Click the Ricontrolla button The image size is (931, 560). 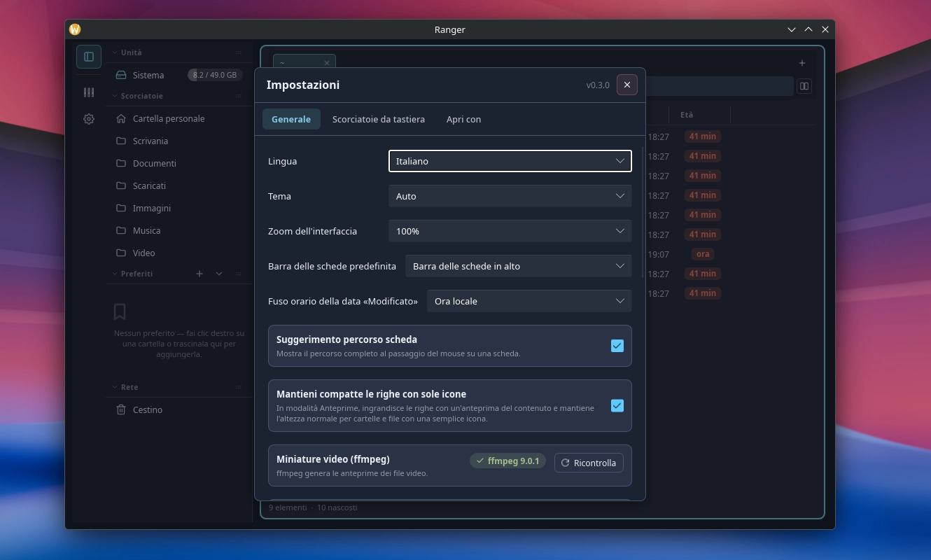click(x=589, y=463)
